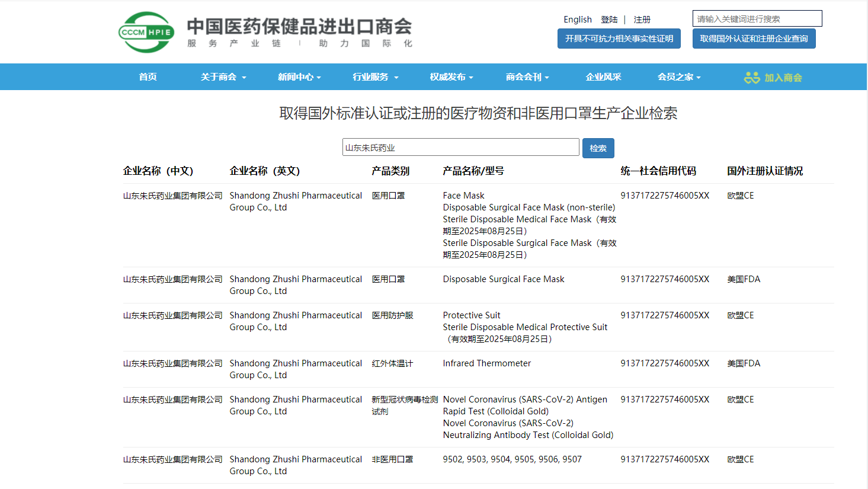Go to 首页 in navigation bar
This screenshot has height=489, width=868.
click(148, 77)
